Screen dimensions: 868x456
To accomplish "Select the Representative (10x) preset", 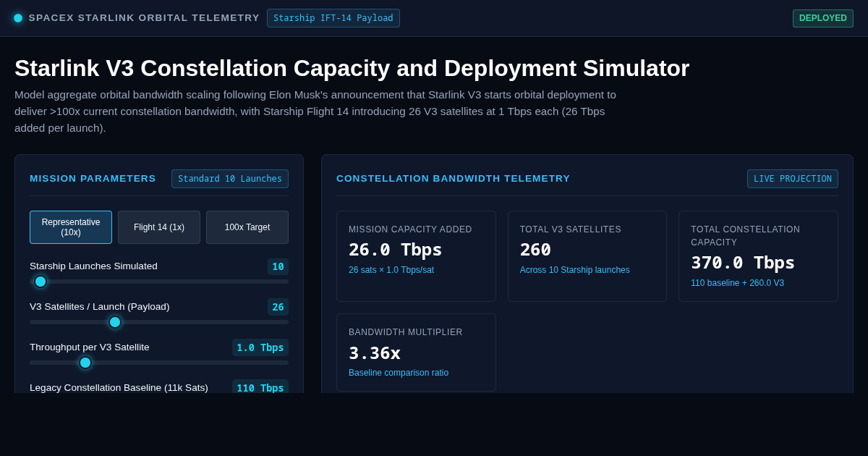I will pyautogui.click(x=71, y=227).
